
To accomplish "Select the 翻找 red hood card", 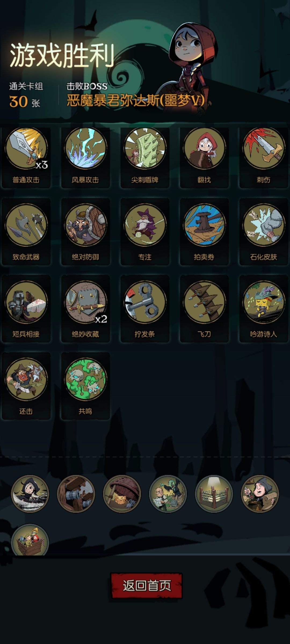I will tap(204, 158).
